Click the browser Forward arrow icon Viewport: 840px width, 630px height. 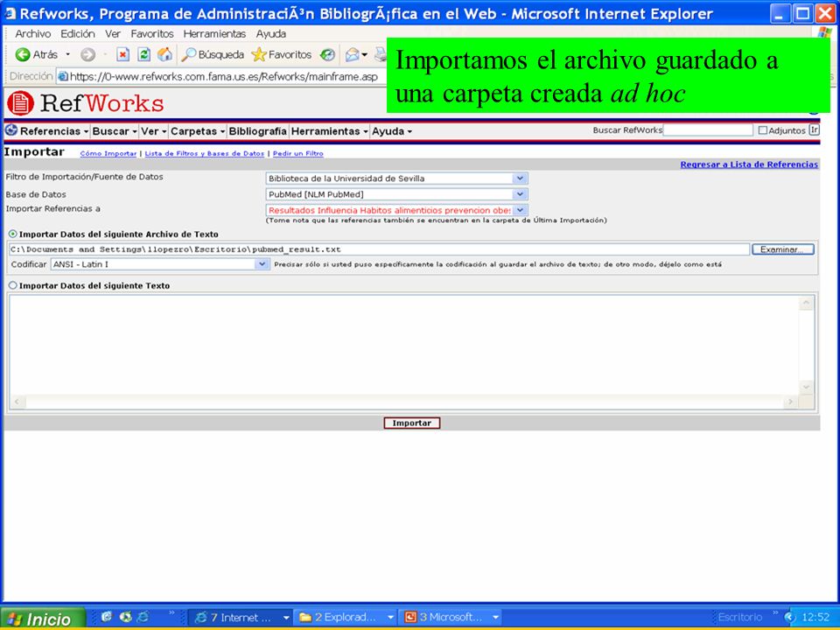pos(87,54)
